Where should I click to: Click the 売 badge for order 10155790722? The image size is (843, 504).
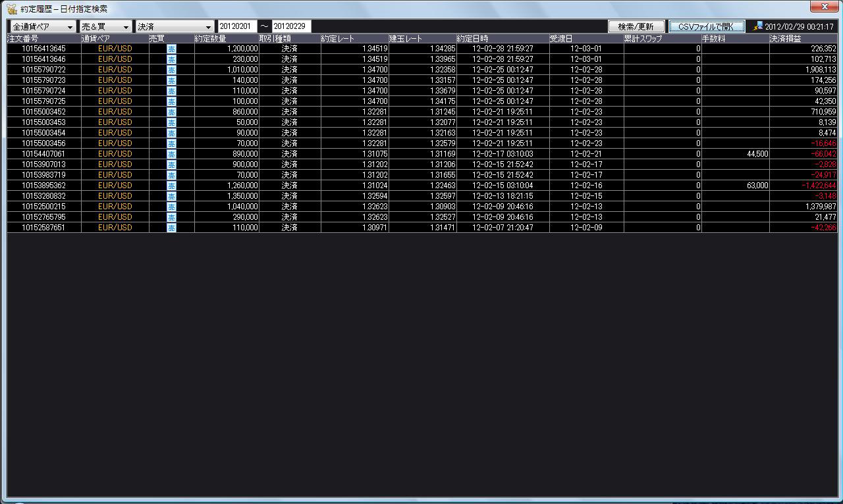click(x=171, y=70)
